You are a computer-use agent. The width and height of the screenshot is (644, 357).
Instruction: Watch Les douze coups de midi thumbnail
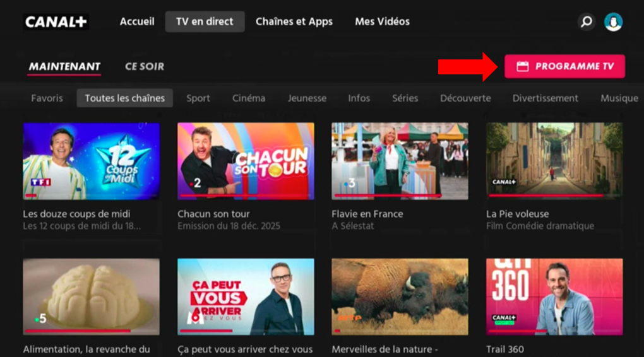point(92,161)
